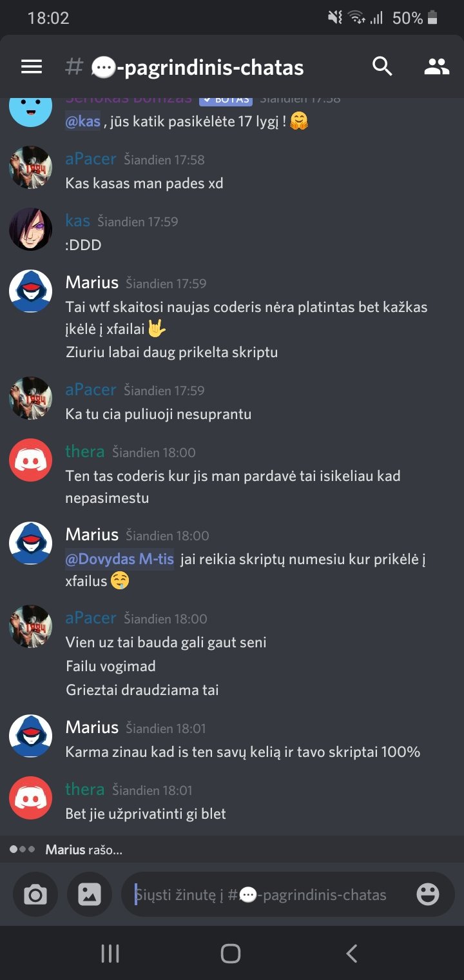Show the members list icon
The image size is (464, 980).
click(x=436, y=66)
